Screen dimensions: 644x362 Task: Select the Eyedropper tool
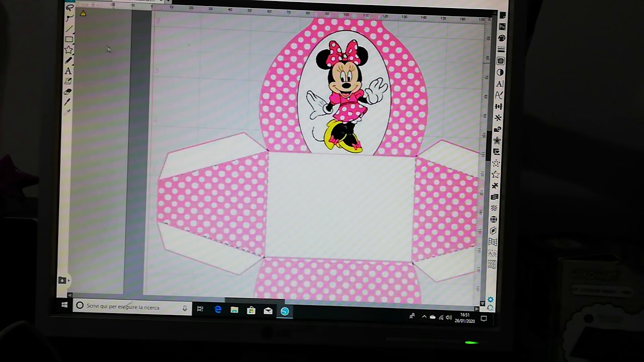coord(67,112)
